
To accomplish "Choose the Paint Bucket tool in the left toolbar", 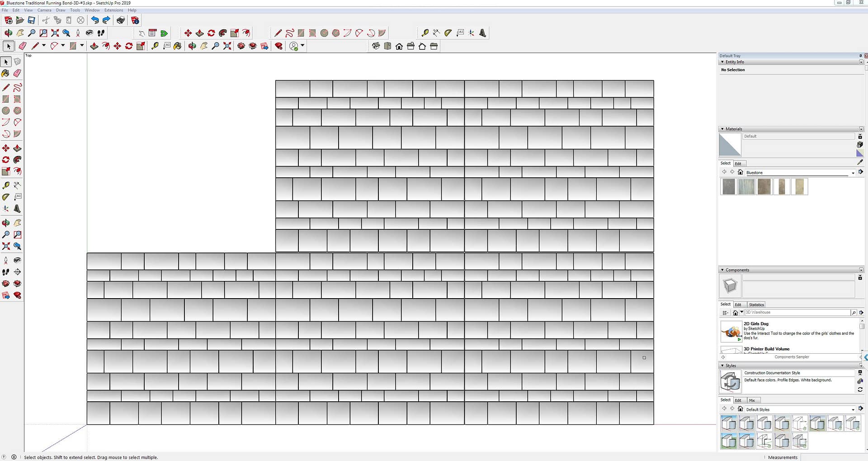I will (x=6, y=73).
